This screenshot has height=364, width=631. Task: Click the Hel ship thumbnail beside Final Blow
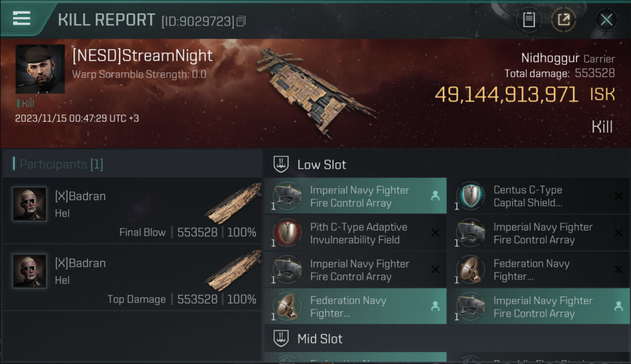234,203
